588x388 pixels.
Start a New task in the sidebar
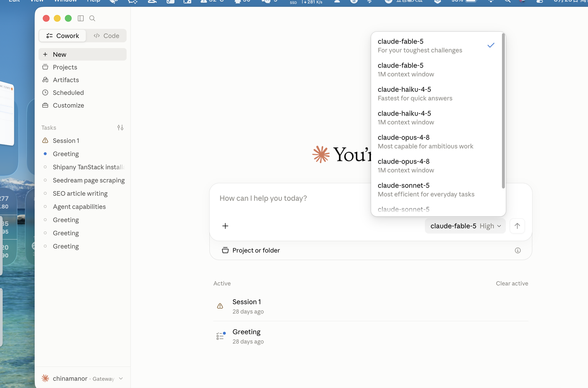point(82,55)
